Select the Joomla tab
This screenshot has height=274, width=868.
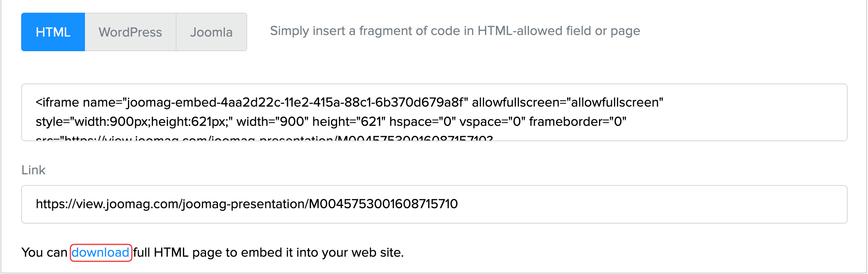pyautogui.click(x=211, y=32)
